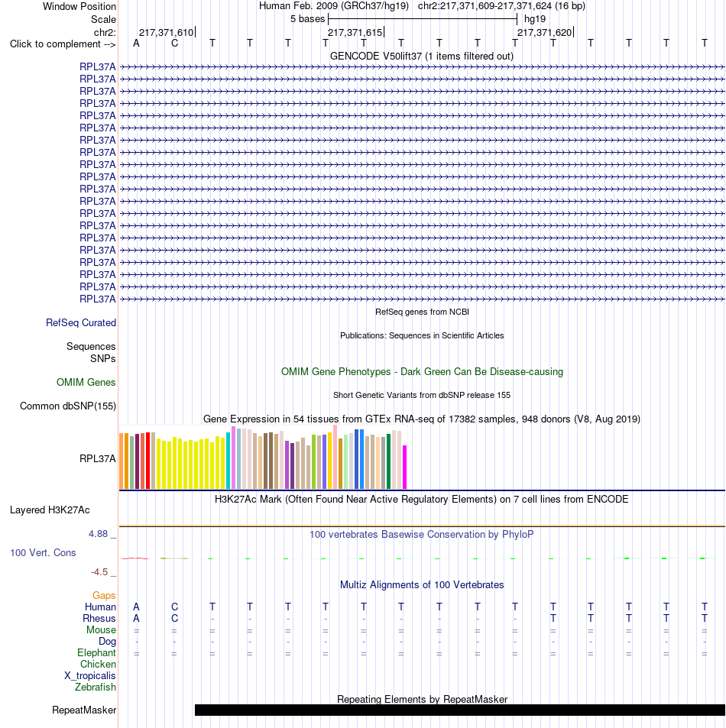The width and height of the screenshot is (726, 728).
Task: Click the Sequences track label
Action: 91,346
